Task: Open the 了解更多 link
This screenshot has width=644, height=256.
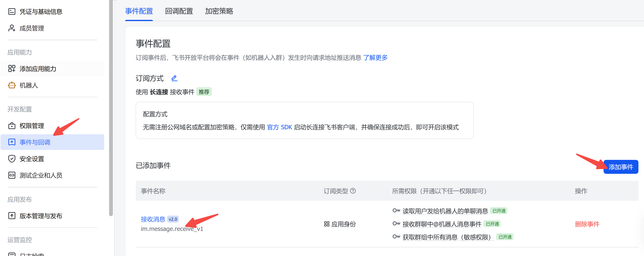Action: 375,58
